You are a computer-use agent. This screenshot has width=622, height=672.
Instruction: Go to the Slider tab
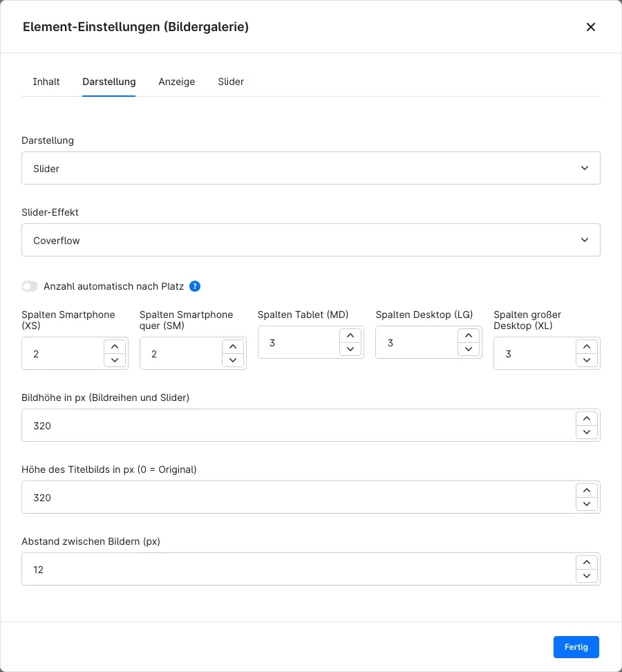[231, 82]
